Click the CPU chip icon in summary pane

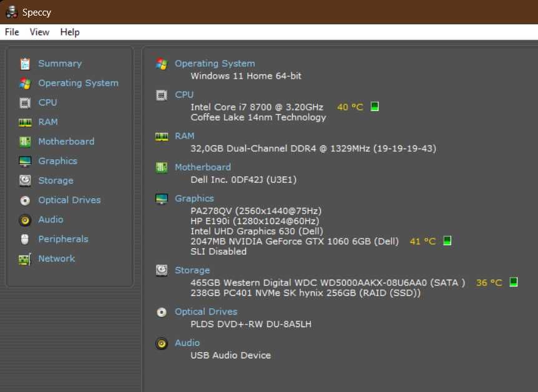click(x=162, y=95)
